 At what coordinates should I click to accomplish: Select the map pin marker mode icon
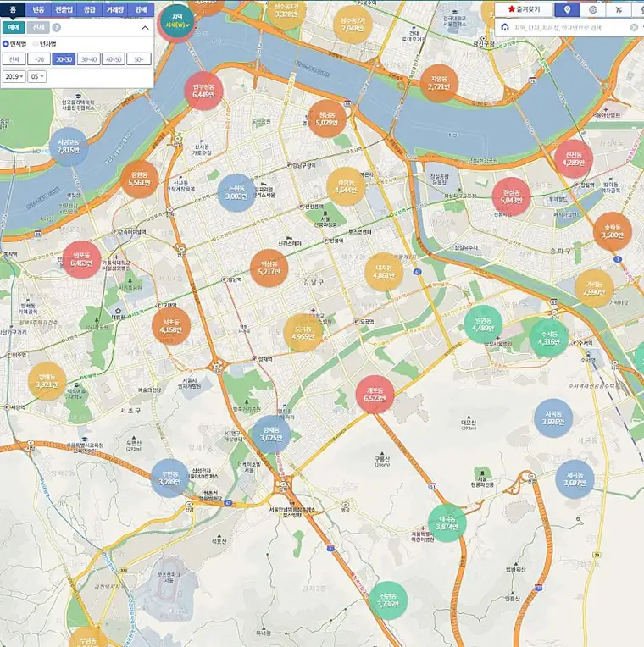(567, 9)
